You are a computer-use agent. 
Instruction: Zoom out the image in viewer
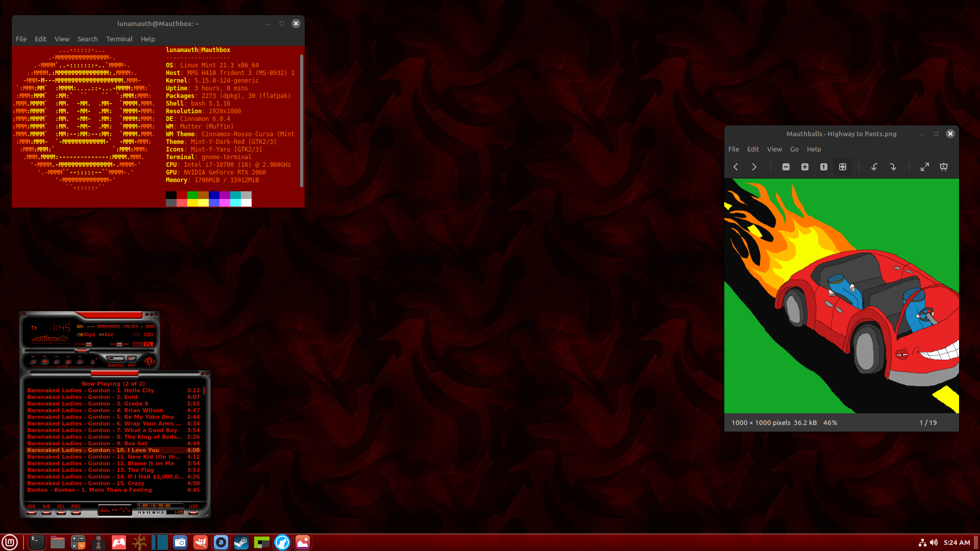pyautogui.click(x=786, y=167)
